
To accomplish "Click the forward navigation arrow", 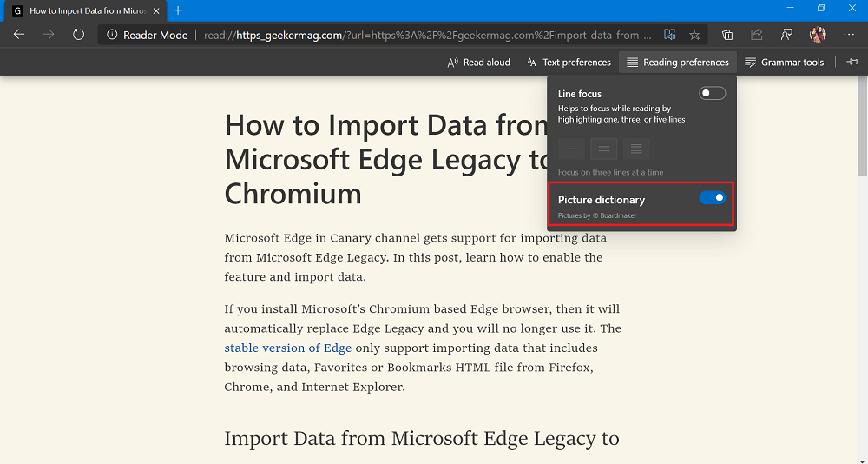I will click(x=49, y=35).
